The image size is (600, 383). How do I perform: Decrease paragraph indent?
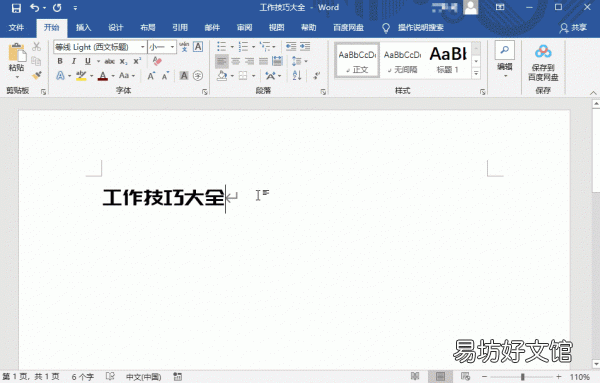point(291,47)
